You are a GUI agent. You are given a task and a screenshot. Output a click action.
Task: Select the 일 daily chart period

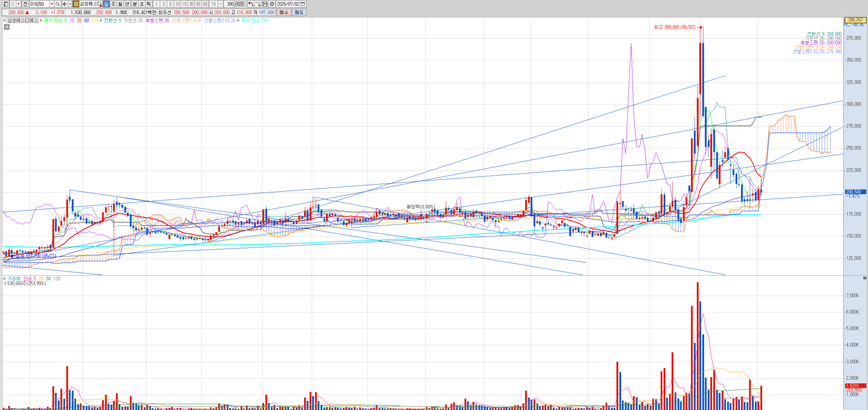coord(106,4)
